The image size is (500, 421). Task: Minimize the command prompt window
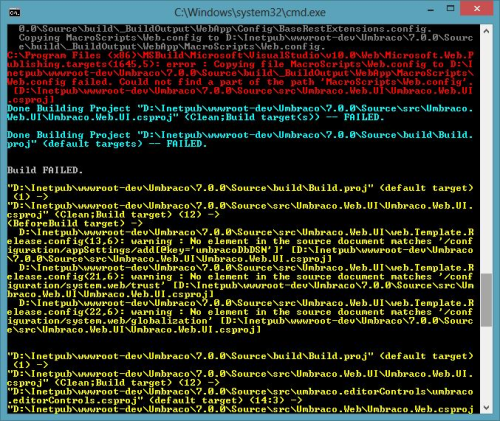(x=431, y=10)
